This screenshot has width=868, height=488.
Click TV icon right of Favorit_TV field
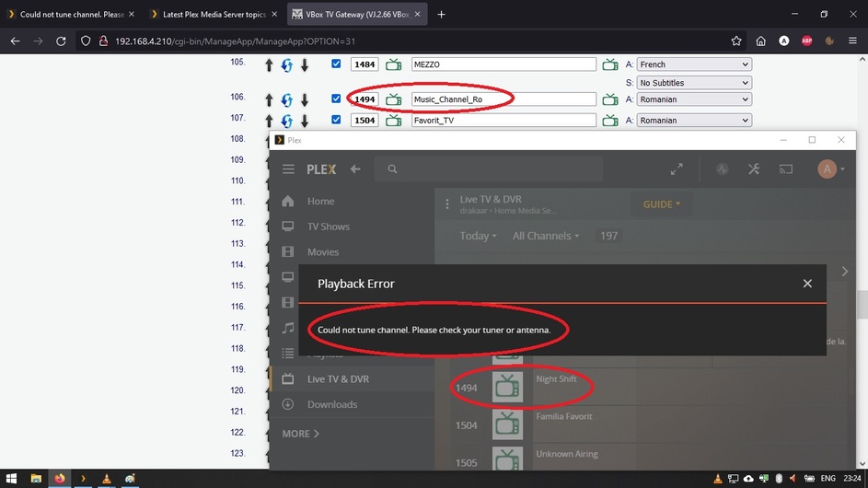(x=610, y=121)
